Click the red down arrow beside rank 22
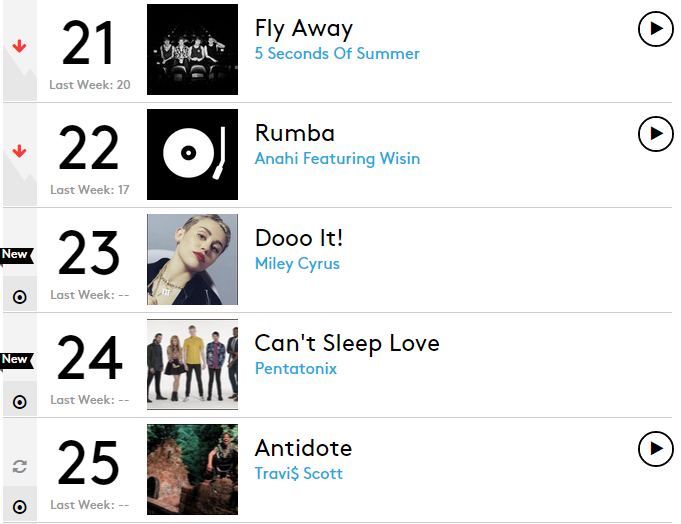Viewport: 681px width, 524px height. (x=19, y=151)
